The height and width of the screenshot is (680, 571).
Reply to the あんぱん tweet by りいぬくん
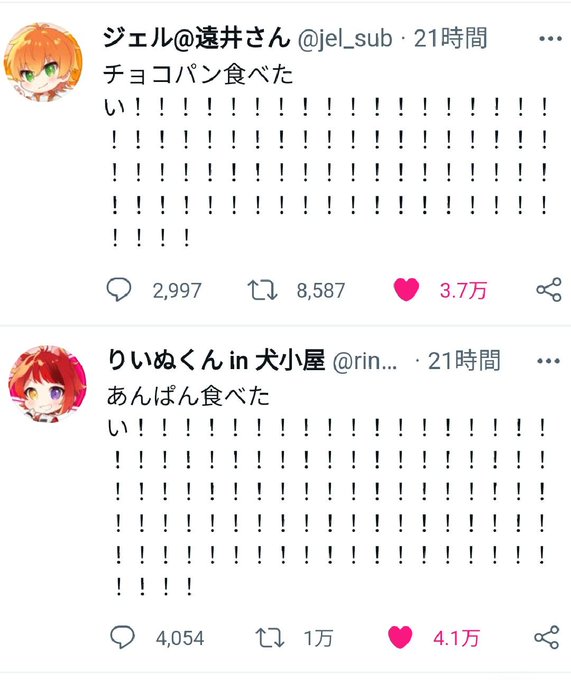(122, 637)
